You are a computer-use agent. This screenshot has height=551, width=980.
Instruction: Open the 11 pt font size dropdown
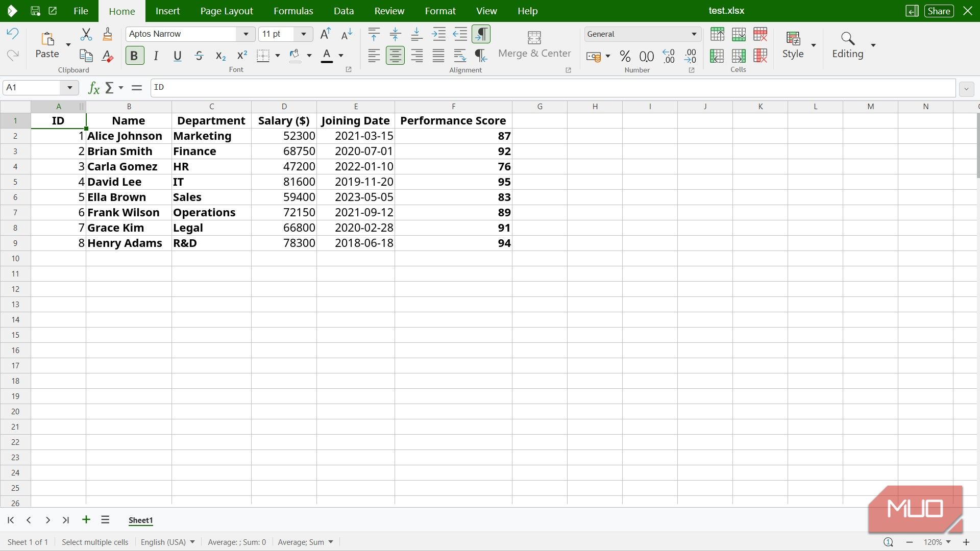point(304,34)
